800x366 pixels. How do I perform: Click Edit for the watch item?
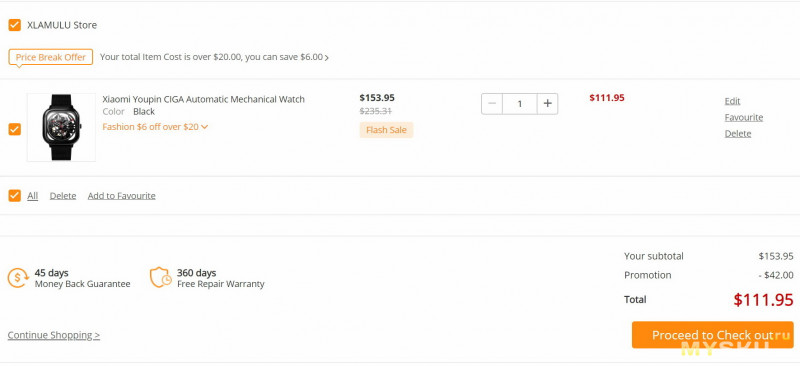(x=732, y=101)
